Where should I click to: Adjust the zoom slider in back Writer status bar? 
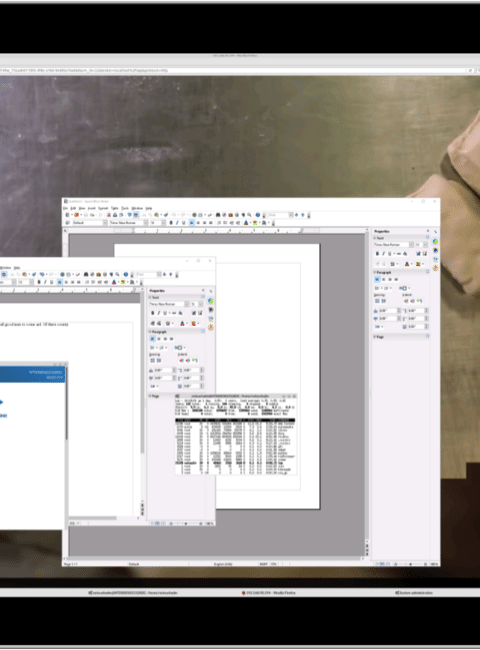coord(410,564)
